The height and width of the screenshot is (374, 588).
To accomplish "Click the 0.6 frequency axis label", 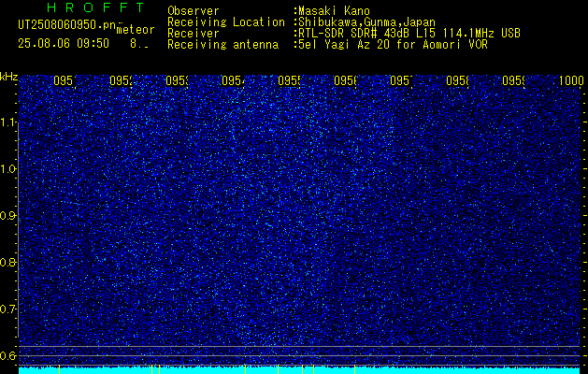I will (7, 355).
